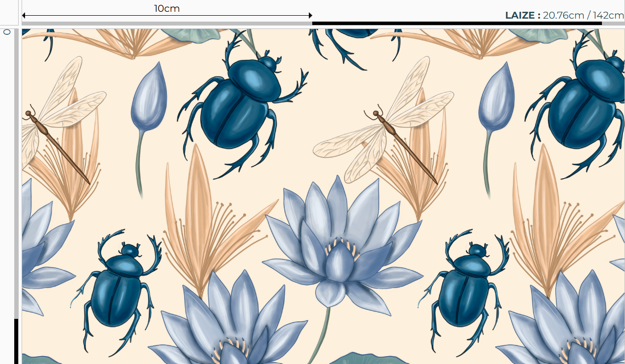
Task: Select the large beetle at top center
Action: 241,105
